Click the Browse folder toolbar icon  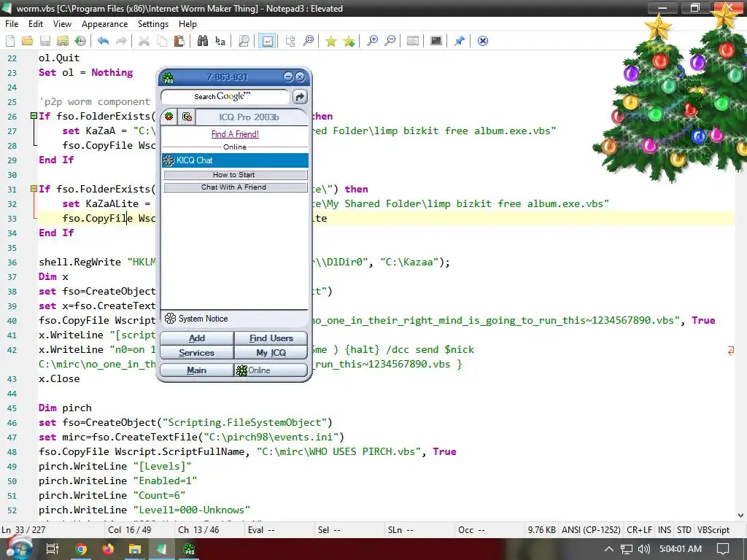pos(63,41)
